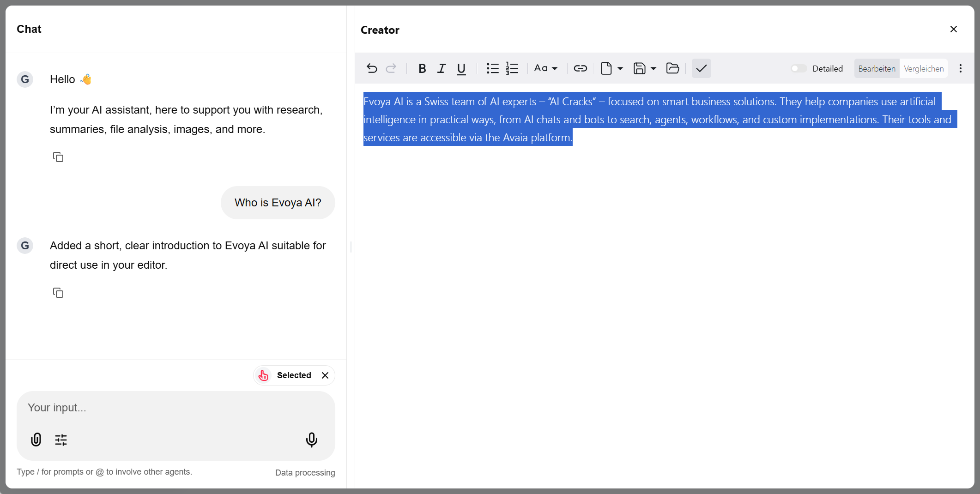
Task: Open a file with the folder icon
Action: (673, 68)
